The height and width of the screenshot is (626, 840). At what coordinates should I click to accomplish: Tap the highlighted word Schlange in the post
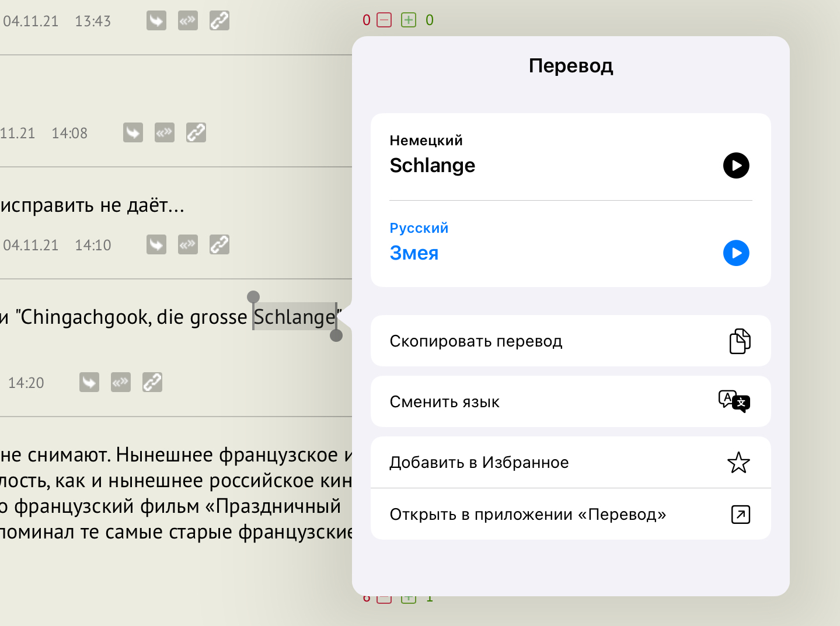(x=294, y=317)
